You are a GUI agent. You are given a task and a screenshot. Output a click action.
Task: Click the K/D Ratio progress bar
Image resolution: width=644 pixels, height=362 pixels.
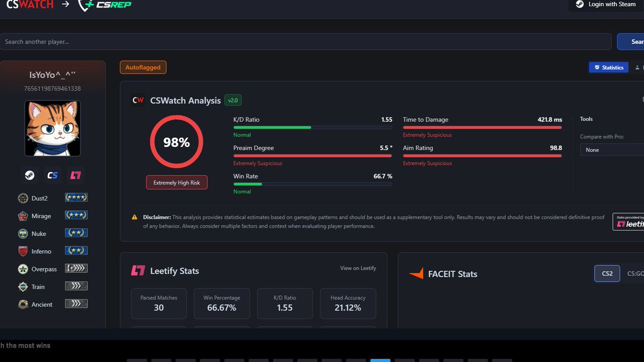coord(312,127)
